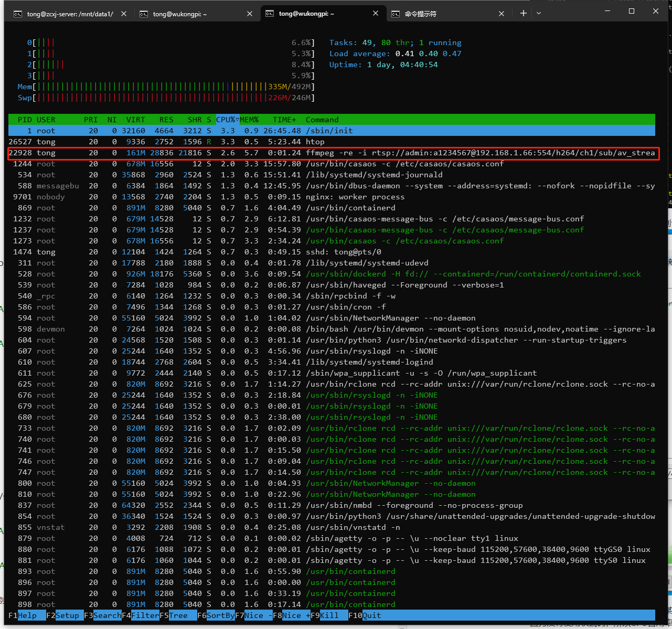672x629 pixels.
Task: Switch to second tong@wukongpi tab
Action: [x=196, y=14]
